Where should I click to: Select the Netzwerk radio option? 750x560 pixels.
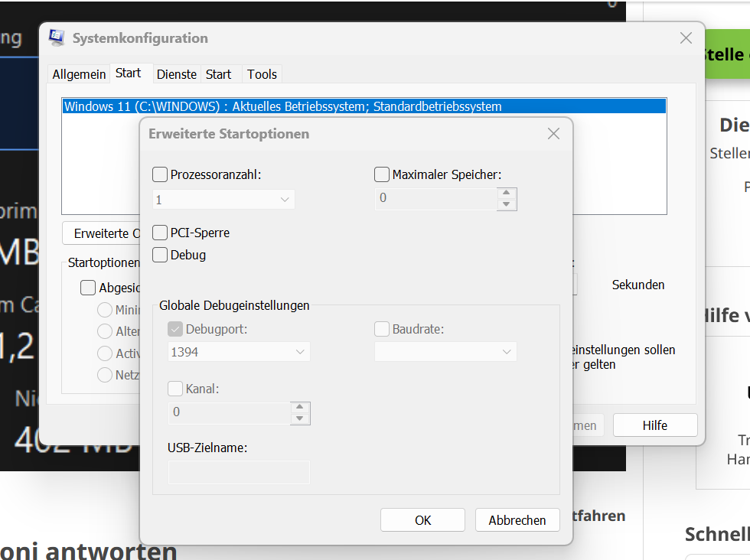click(105, 374)
